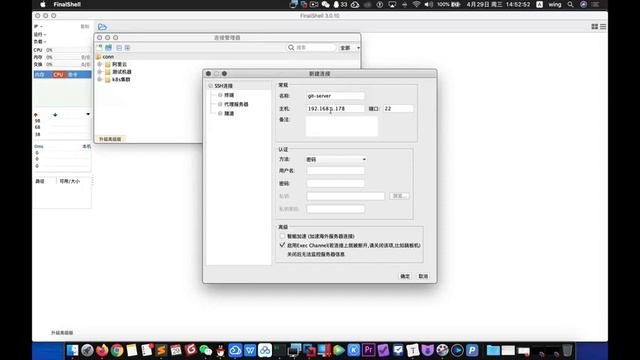640x360 pixels.
Task: Click the port field showing 22
Action: [398, 109]
